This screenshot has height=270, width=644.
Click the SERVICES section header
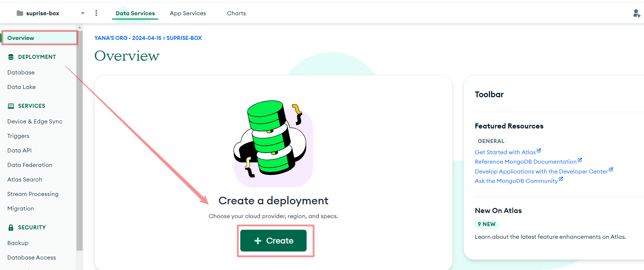pyautogui.click(x=32, y=106)
